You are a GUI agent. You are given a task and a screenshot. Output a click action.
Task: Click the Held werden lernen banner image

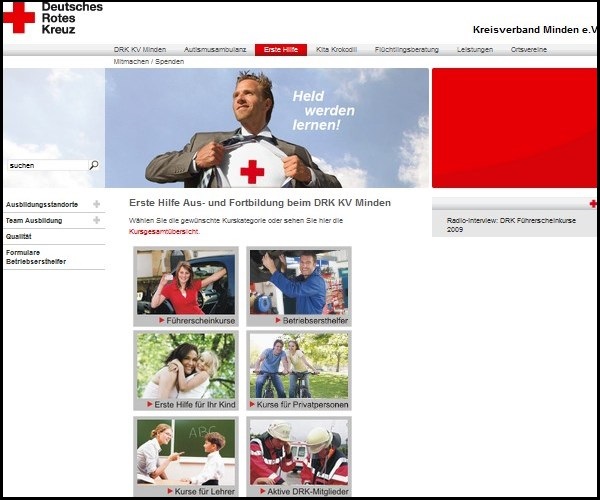(x=267, y=128)
